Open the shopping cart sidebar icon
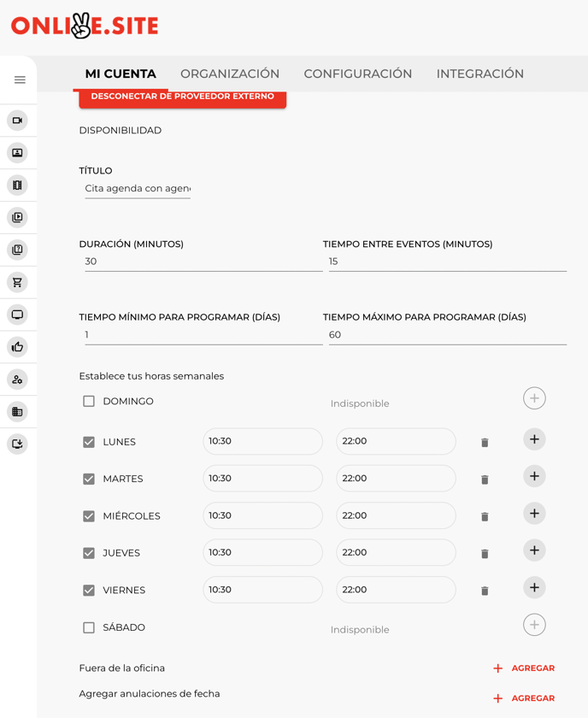 tap(17, 282)
